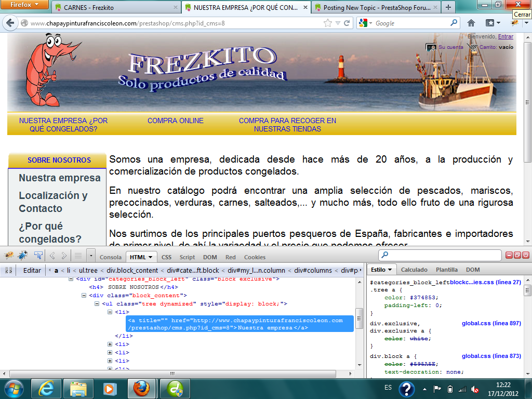Click Firebug forward arrow in panel toolbar

coord(64,256)
